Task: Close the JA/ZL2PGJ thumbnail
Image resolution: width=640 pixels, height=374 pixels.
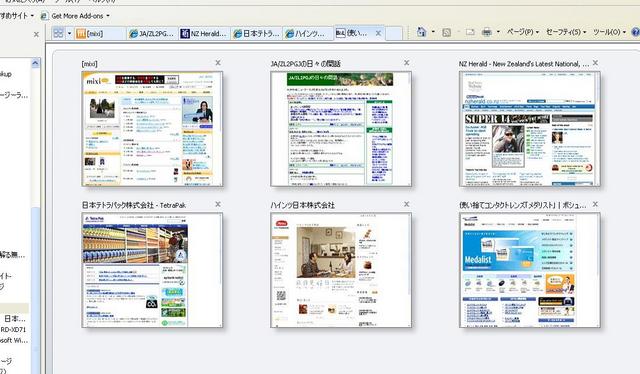Action: (x=407, y=62)
